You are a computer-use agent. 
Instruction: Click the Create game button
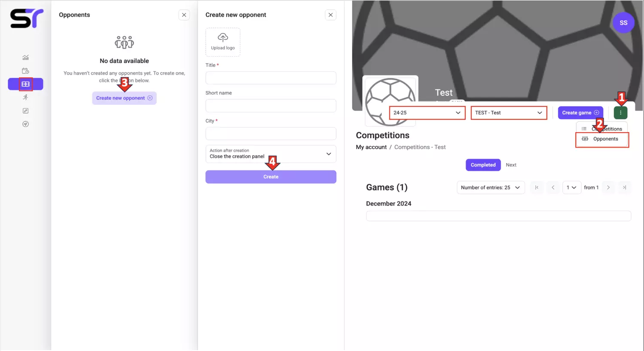[x=580, y=113]
